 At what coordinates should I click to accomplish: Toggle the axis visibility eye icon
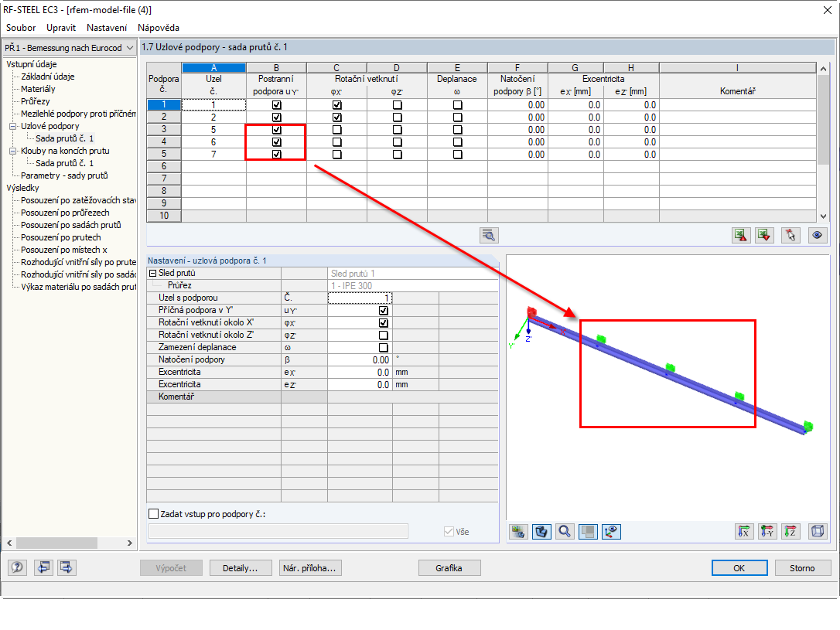tap(611, 532)
